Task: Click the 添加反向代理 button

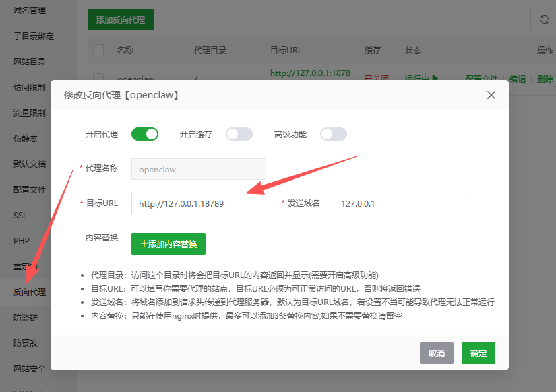Action: [x=121, y=20]
